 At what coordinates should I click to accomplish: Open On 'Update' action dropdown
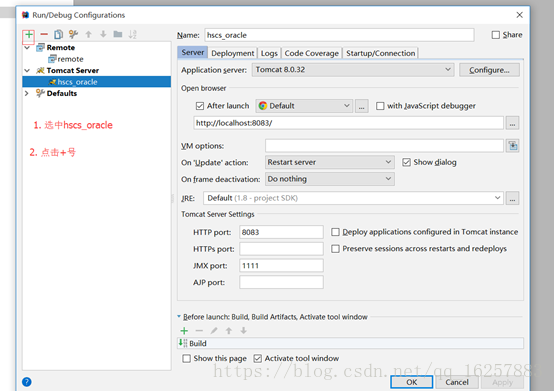(x=330, y=162)
